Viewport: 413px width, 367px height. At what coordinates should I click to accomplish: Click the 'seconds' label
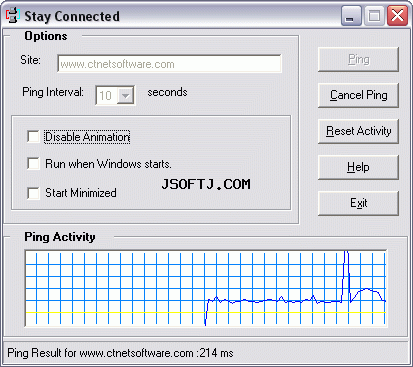(x=167, y=92)
